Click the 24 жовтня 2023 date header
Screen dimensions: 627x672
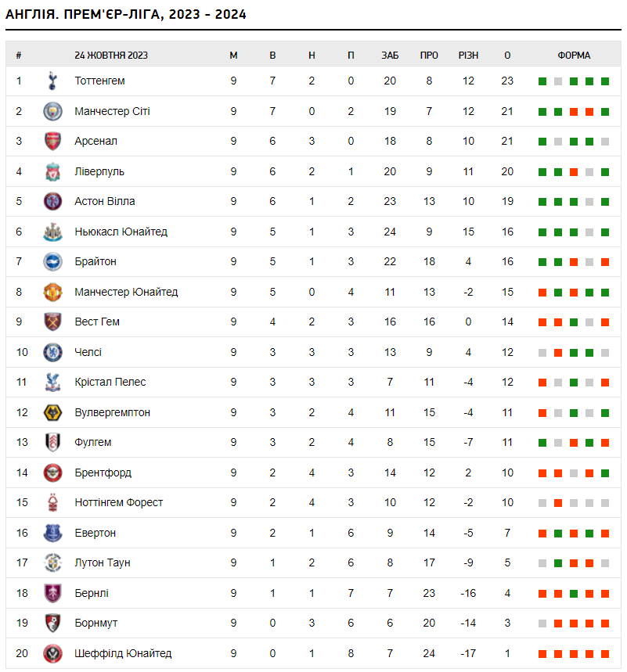111,56
